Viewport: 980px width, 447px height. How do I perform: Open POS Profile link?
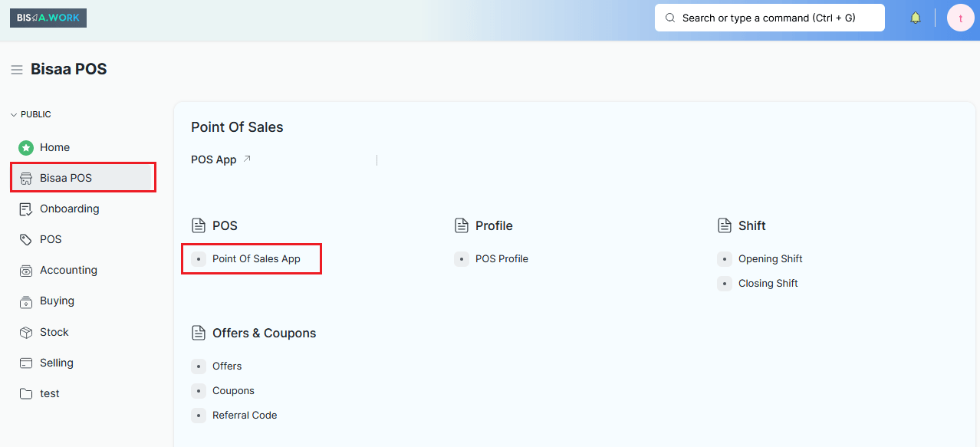coord(502,258)
